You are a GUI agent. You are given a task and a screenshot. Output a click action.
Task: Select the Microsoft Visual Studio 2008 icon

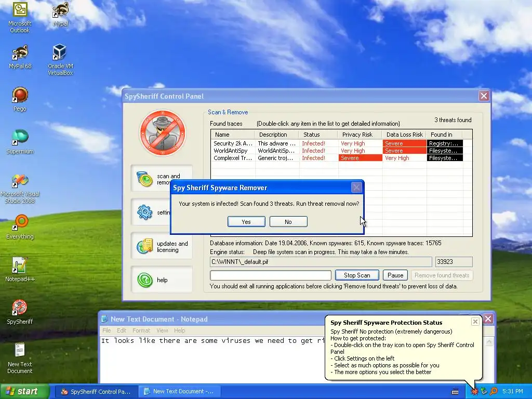coord(20,188)
